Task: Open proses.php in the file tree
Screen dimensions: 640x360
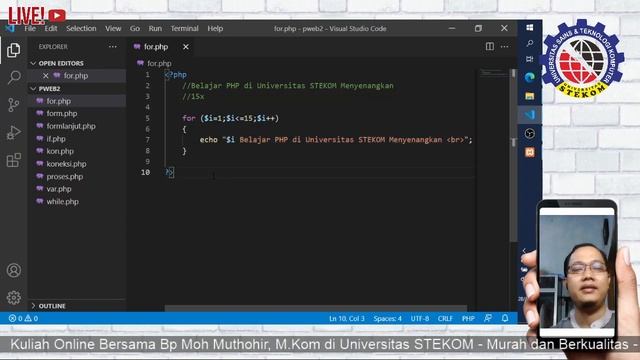Action: coord(77,176)
